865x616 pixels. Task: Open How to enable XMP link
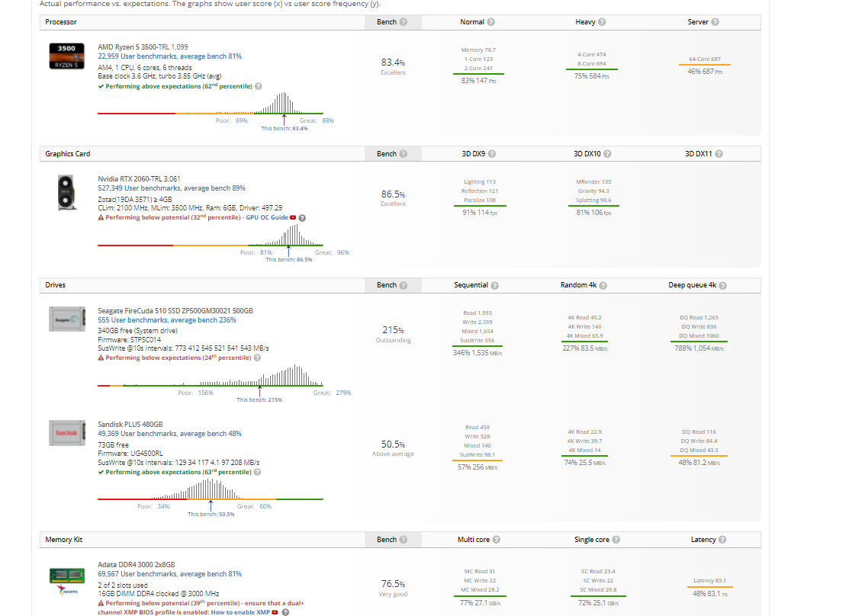click(x=240, y=612)
